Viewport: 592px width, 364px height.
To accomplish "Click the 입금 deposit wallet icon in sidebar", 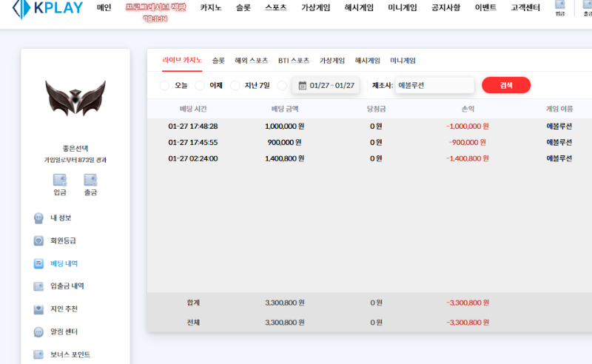I will click(x=60, y=180).
